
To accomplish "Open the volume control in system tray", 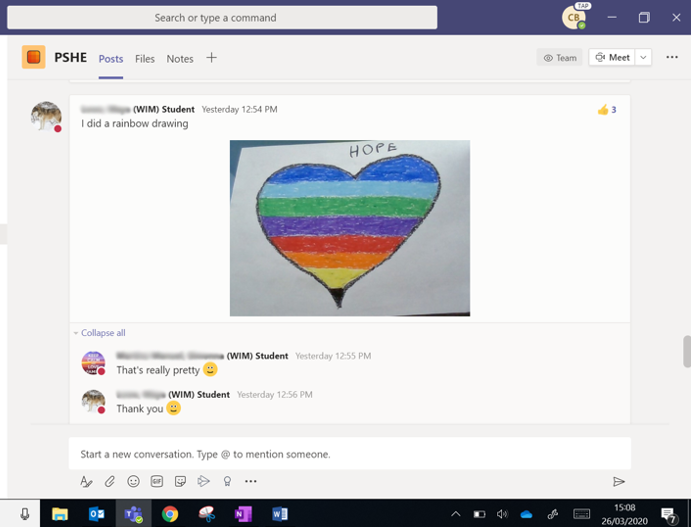I will pyautogui.click(x=502, y=514).
